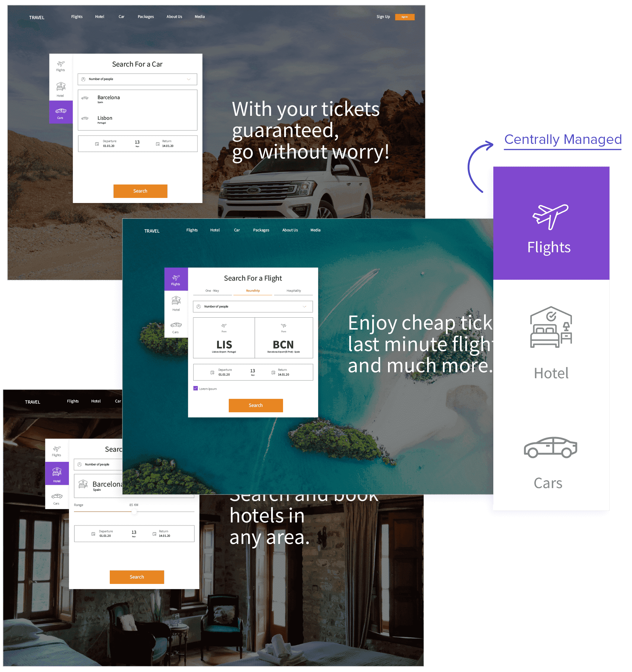Viewport: 632px width, 672px height.
Task: Click the Sign Up link in navbar
Action: point(381,16)
